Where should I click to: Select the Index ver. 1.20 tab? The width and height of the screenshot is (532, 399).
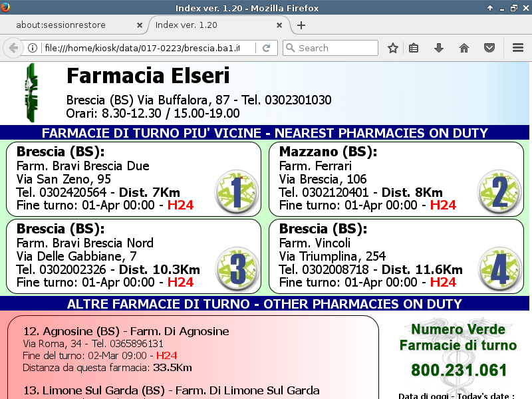[214, 25]
